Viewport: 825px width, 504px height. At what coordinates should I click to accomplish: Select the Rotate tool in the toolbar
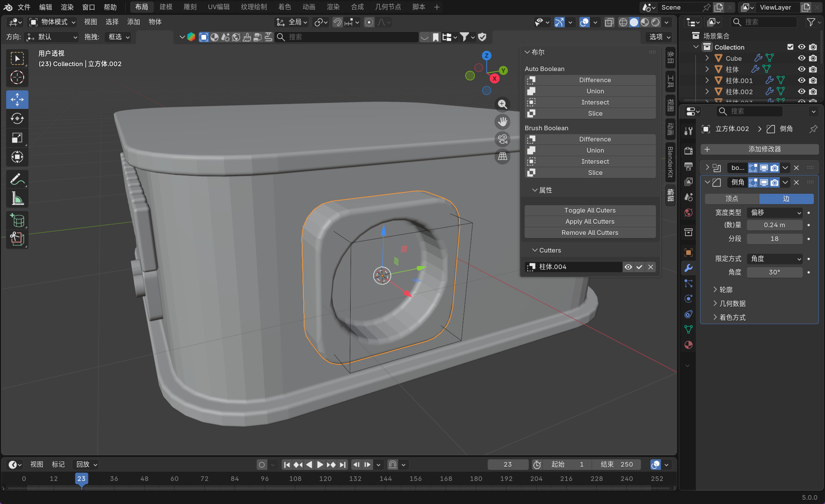[17, 118]
